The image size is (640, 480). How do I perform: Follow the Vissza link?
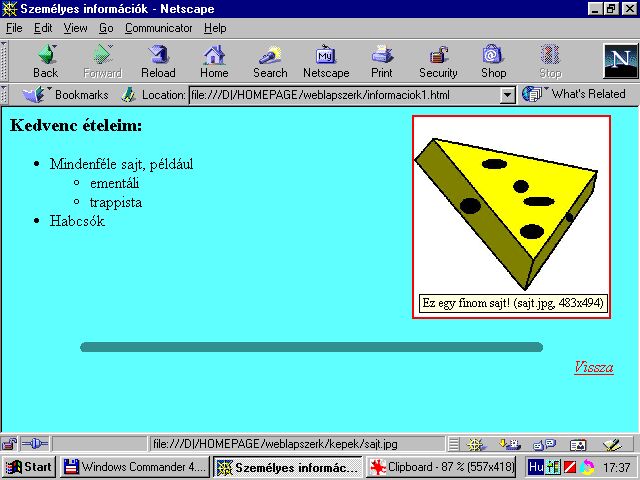click(x=593, y=367)
